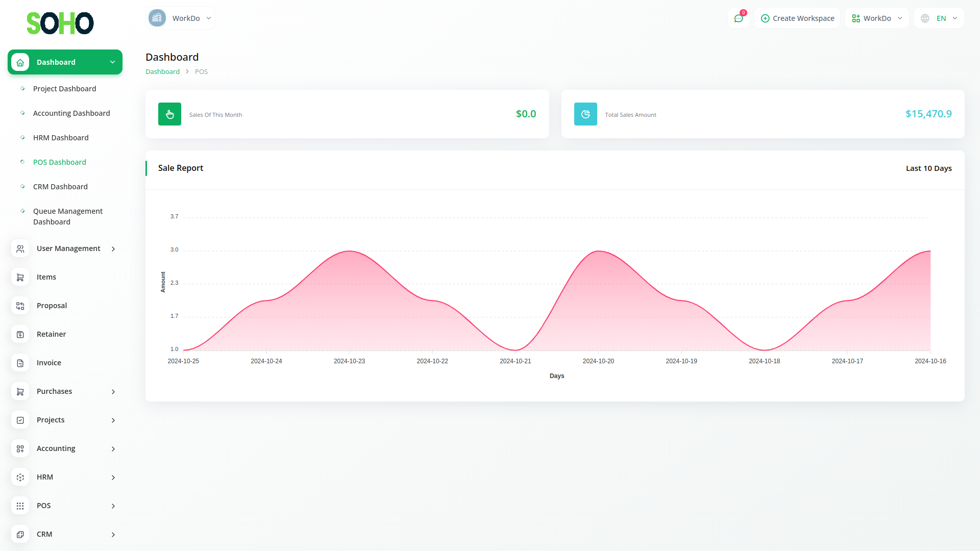
Task: Click the SOHO logo
Action: click(x=60, y=23)
